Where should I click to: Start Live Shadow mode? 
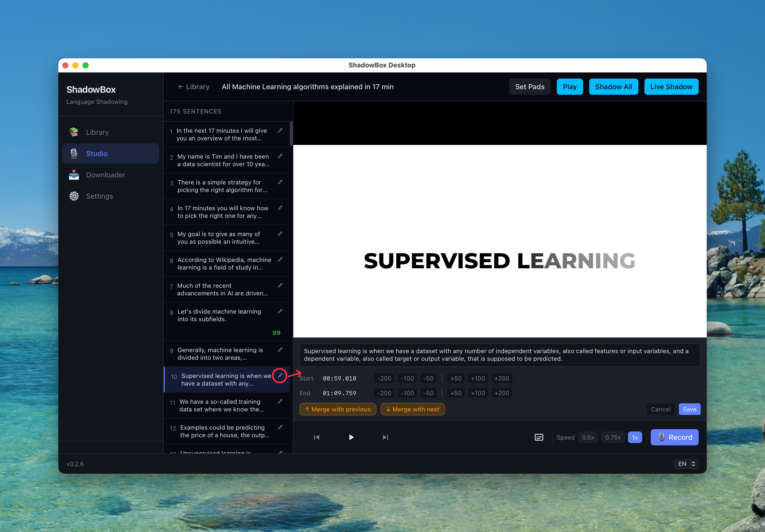(x=671, y=87)
